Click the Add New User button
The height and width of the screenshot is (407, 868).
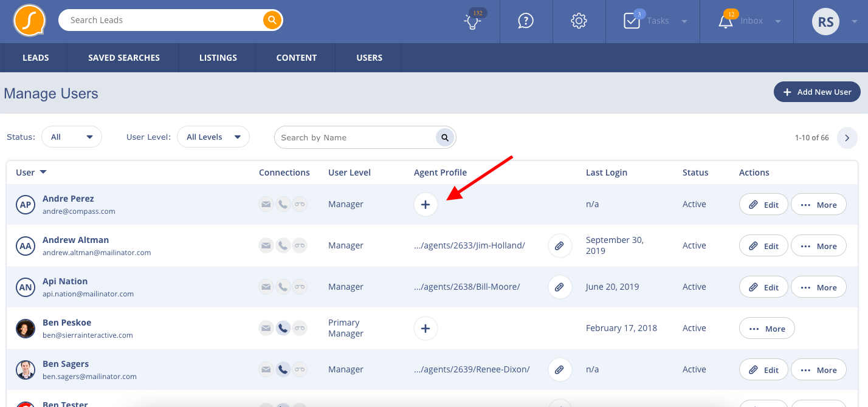(x=817, y=92)
